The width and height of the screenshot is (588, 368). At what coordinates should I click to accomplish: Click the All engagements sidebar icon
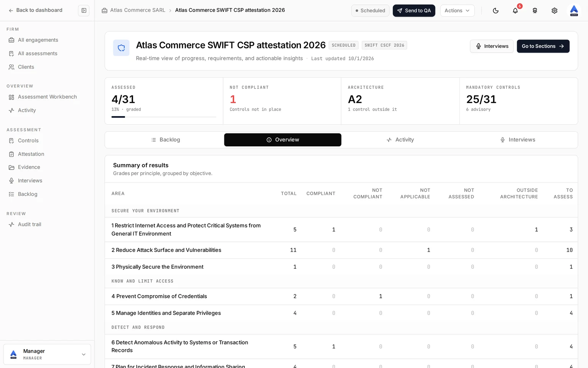[x=11, y=40]
